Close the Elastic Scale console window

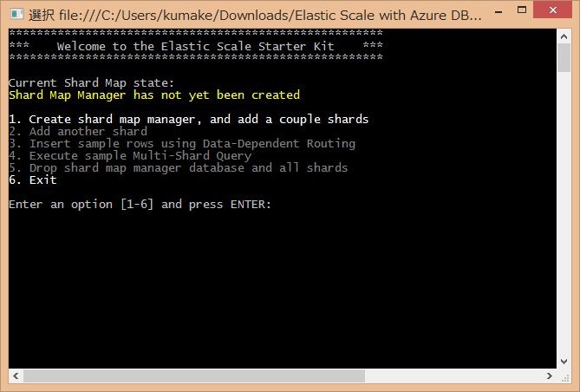click(553, 10)
